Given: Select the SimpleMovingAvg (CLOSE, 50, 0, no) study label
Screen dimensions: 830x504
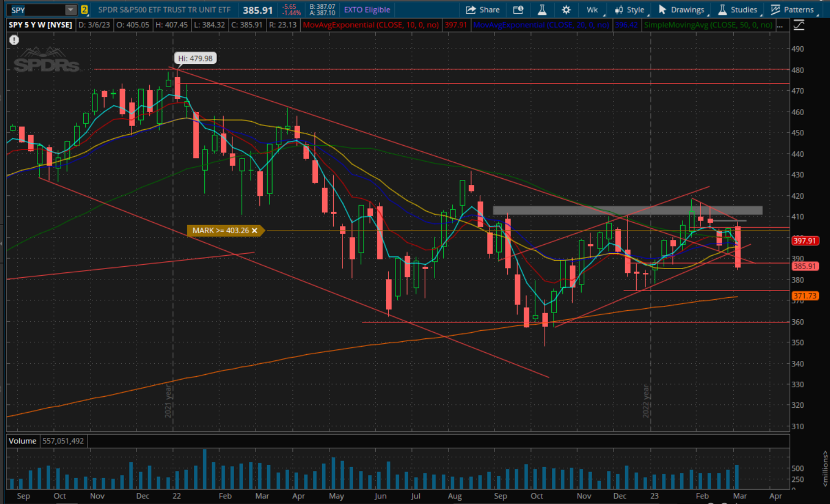Looking at the screenshot, I should (x=708, y=25).
